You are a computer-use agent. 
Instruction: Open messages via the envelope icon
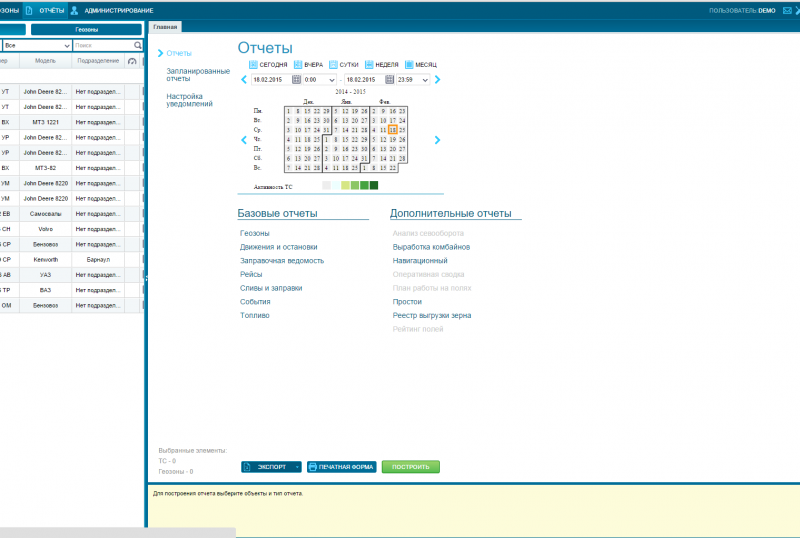point(784,10)
